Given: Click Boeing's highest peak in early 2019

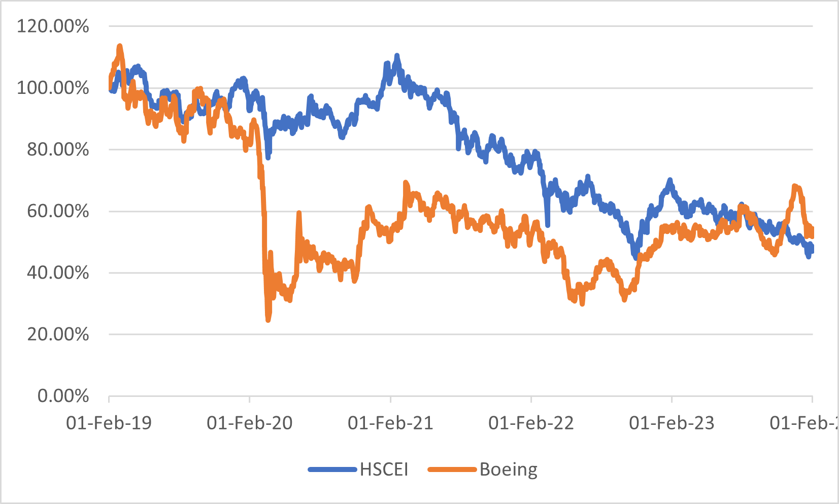Looking at the screenshot, I should [120, 46].
